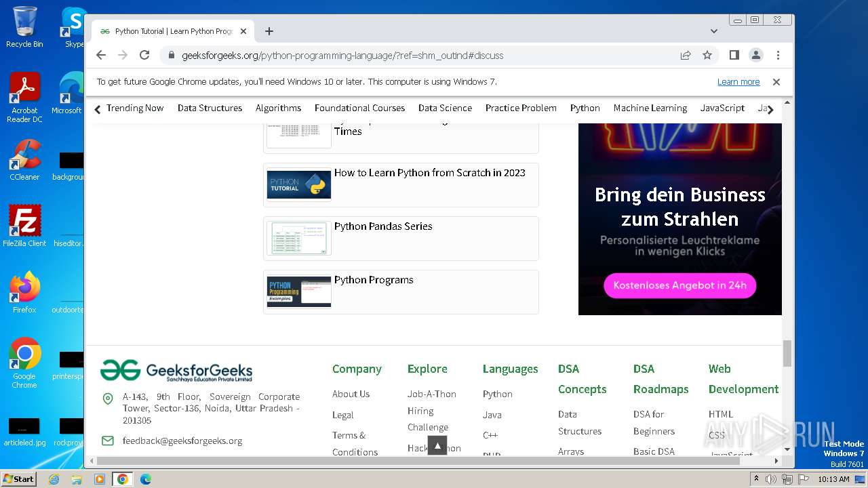
Task: Open Java link under Languages
Action: point(492,415)
